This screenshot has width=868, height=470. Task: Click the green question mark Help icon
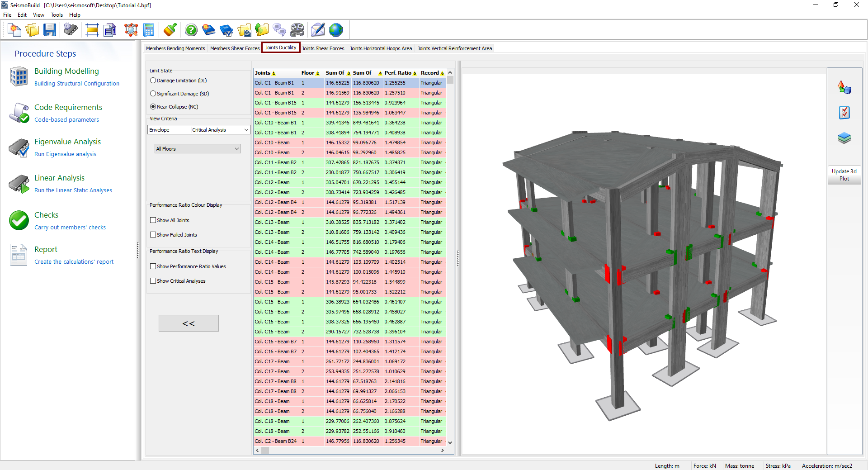tap(191, 30)
